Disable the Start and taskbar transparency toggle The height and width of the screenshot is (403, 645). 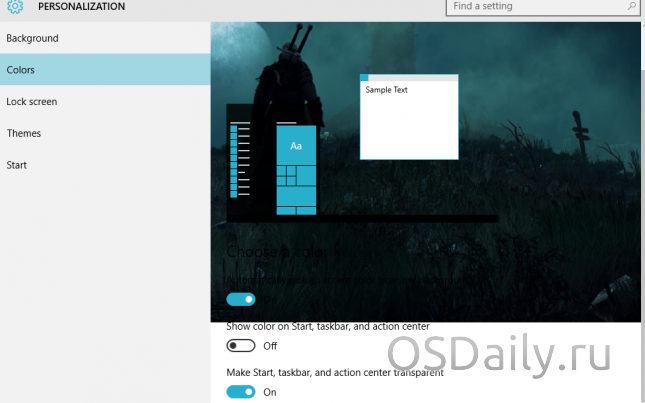[x=241, y=392]
